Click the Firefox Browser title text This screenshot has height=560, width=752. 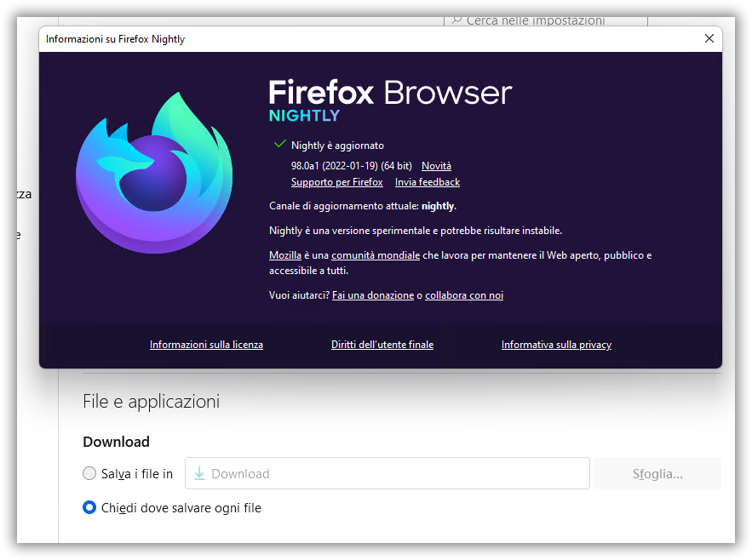390,93
